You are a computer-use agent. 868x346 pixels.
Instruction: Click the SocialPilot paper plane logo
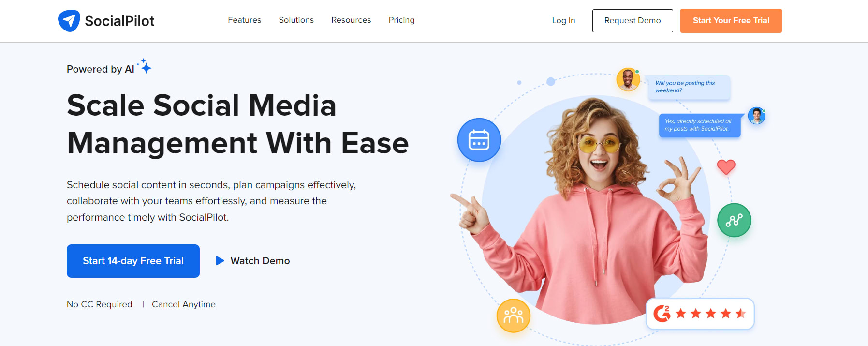[x=69, y=21]
